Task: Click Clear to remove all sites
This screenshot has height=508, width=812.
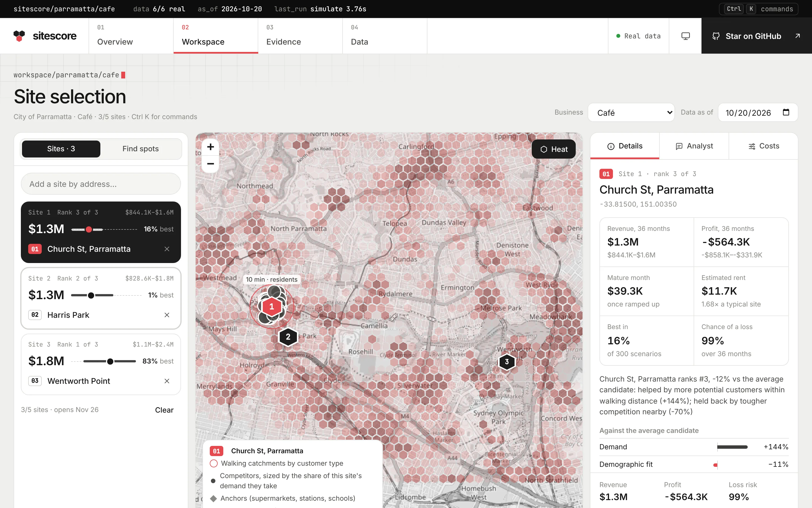Action: (x=164, y=410)
